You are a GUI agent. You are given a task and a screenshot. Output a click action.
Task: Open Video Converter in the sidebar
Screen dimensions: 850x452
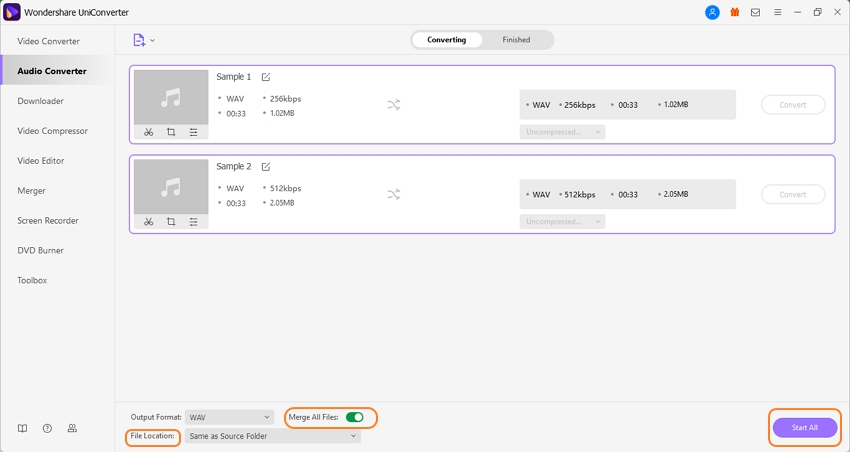(48, 41)
